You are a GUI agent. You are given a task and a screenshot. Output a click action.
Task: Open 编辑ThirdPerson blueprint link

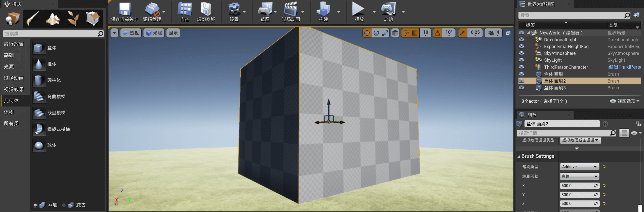624,67
